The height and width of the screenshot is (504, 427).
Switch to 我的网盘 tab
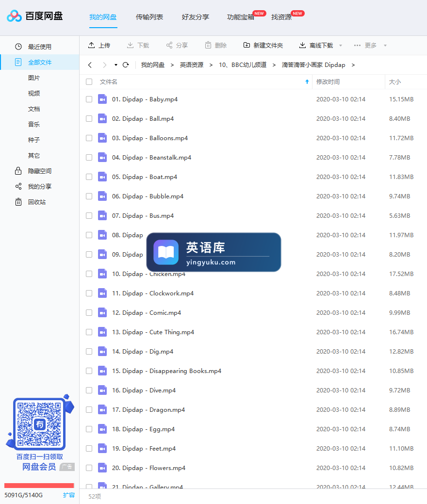tap(103, 17)
